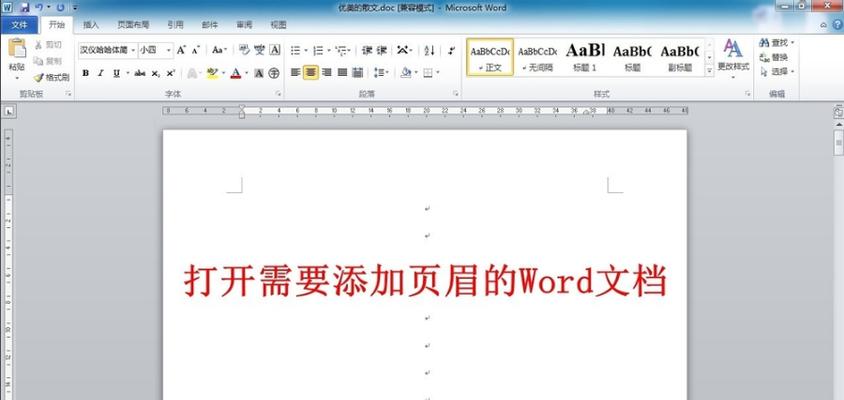Image resolution: width=844 pixels, height=400 pixels.
Task: Increase the paragraph indent
Action: tap(382, 50)
